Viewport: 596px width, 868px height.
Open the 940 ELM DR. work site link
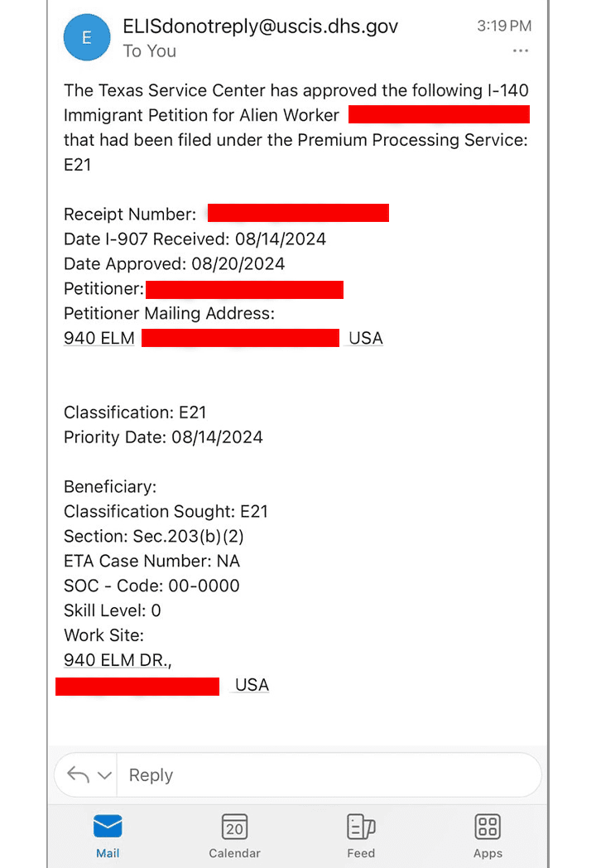(x=118, y=660)
